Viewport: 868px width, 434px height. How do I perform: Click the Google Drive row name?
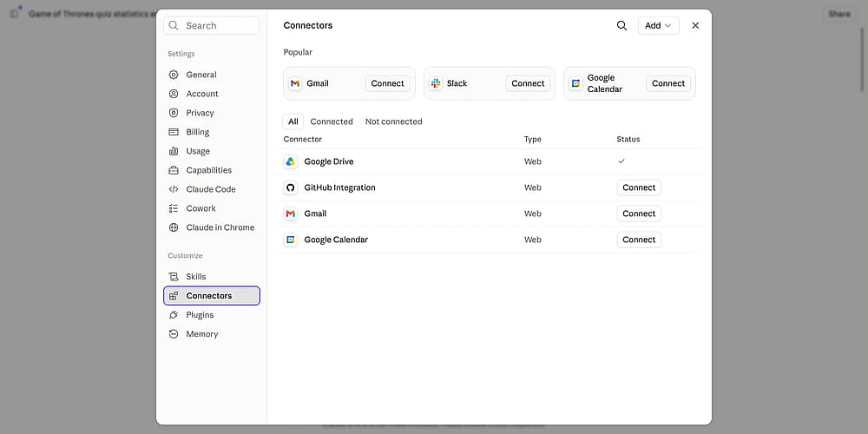pyautogui.click(x=329, y=161)
